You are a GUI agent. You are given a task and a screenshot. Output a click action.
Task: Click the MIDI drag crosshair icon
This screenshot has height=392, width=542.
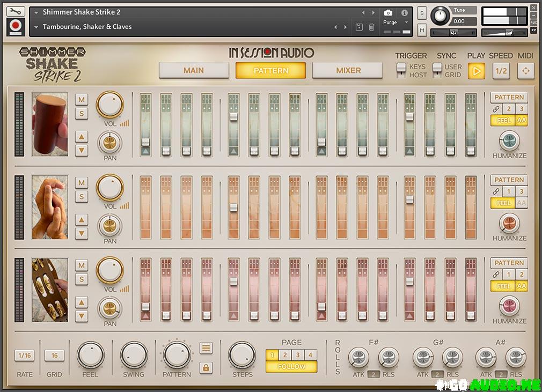[526, 71]
